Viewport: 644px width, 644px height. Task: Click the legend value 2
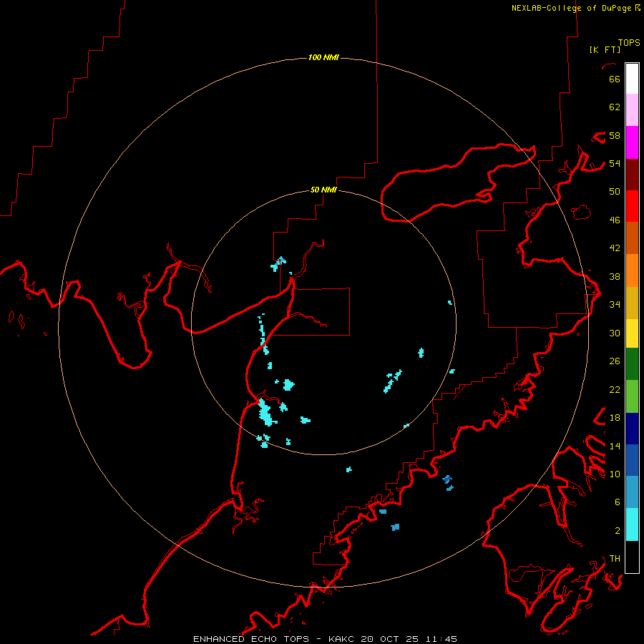[x=617, y=531]
